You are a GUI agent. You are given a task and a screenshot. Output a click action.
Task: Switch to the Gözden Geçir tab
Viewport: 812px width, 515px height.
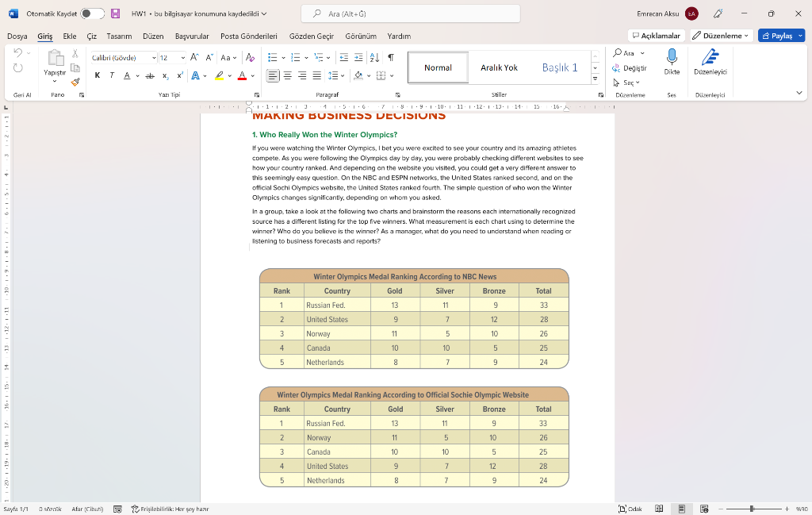pos(311,37)
